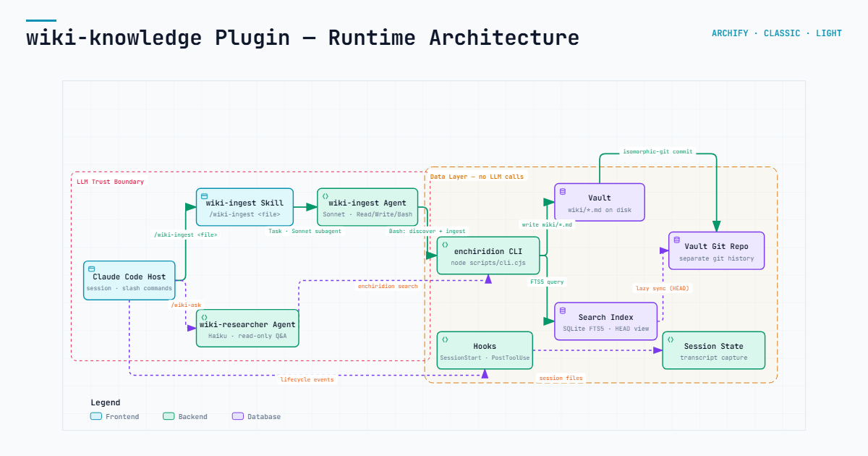868x456 pixels.
Task: Click 'separate git history' subtitle text
Action: coord(717,258)
